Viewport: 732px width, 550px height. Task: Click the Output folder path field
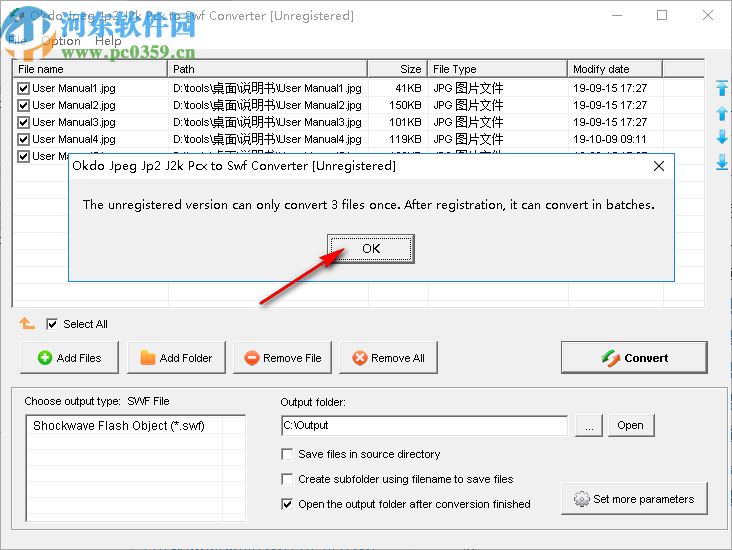(x=424, y=425)
